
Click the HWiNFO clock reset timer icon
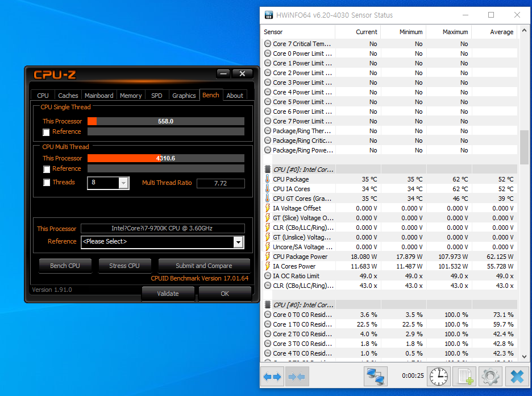439,376
